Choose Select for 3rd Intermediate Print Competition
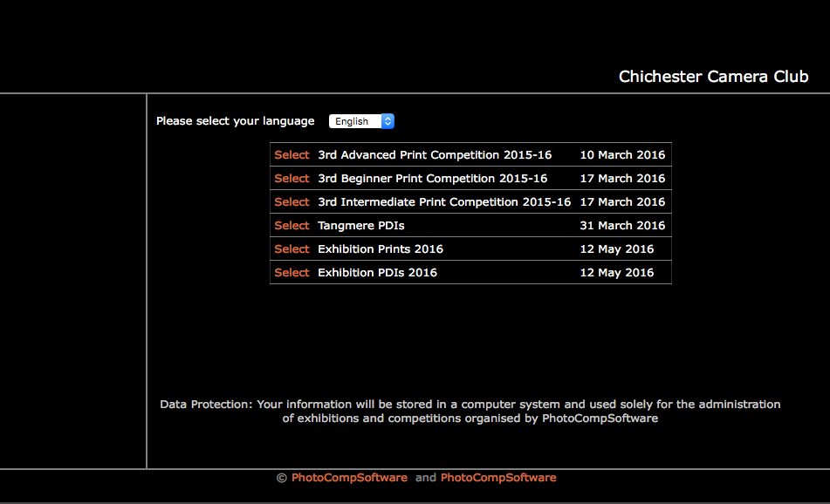The image size is (830, 504). click(292, 201)
